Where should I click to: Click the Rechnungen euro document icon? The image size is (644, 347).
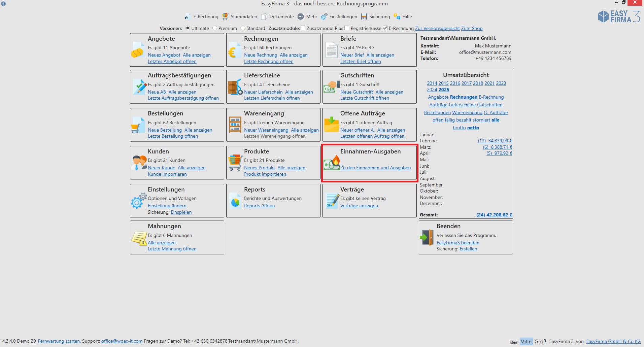click(234, 51)
